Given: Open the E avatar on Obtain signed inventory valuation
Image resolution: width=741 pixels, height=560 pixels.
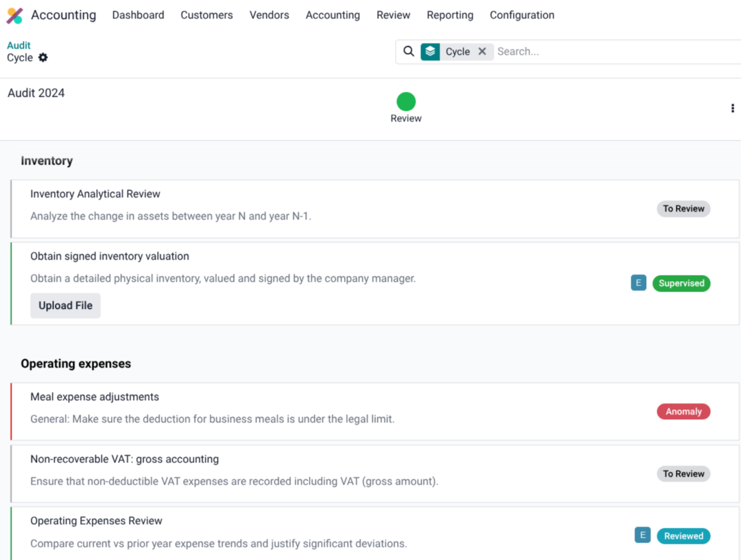Looking at the screenshot, I should click(x=638, y=283).
